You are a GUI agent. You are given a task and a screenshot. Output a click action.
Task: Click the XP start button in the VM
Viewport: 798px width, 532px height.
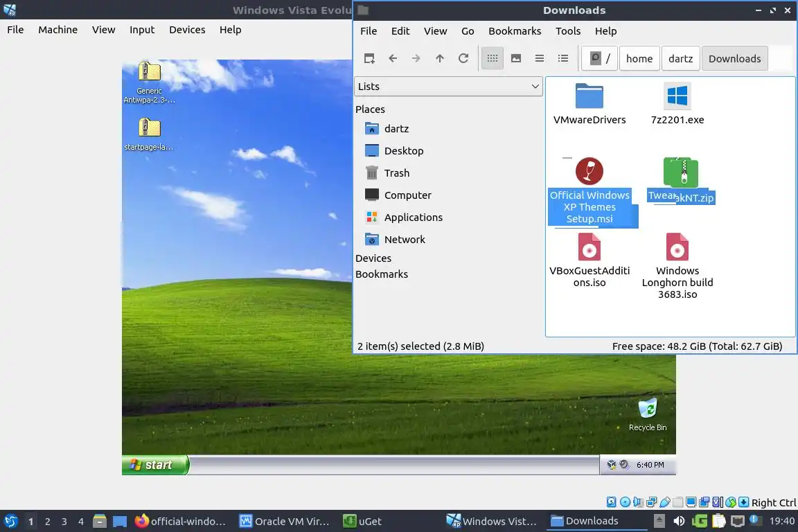click(x=155, y=465)
